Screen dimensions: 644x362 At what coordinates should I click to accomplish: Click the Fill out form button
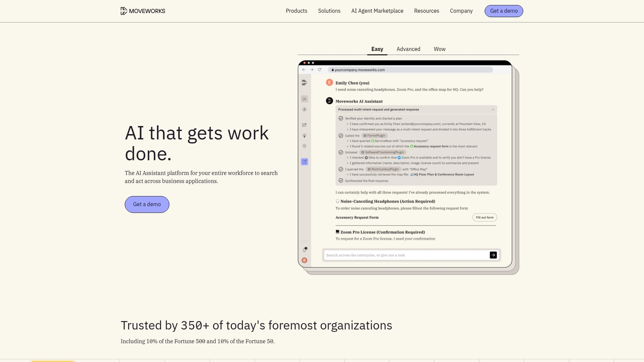pyautogui.click(x=484, y=217)
